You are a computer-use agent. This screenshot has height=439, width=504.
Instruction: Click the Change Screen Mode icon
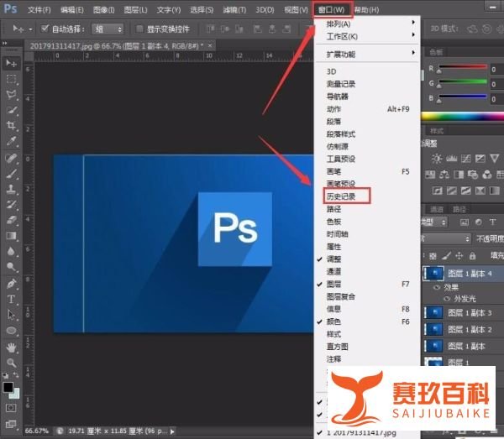click(11, 424)
